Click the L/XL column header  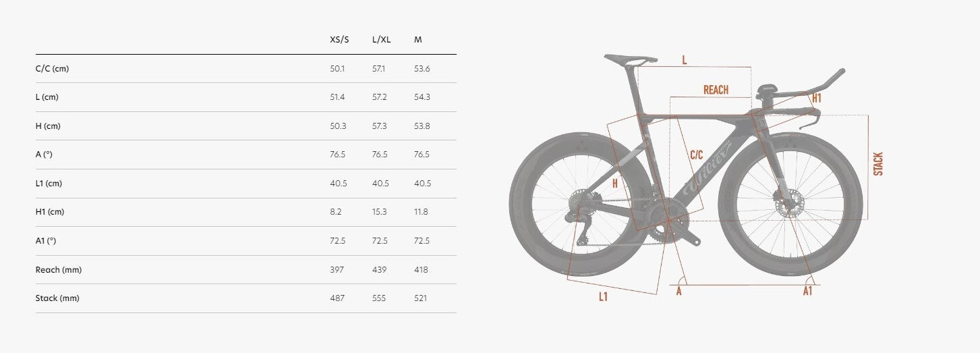tap(381, 40)
